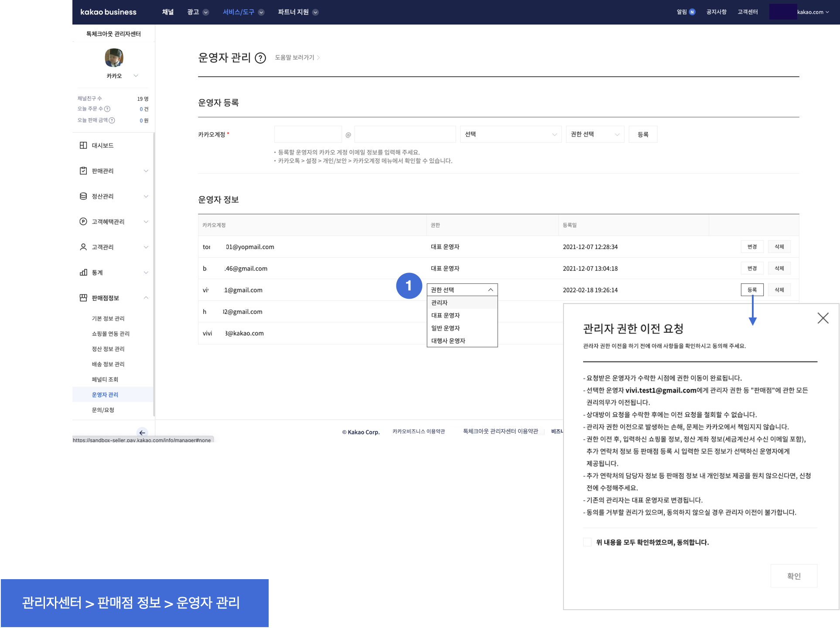Open the email domain 선택 dropdown
The height and width of the screenshot is (628, 840).
(510, 134)
